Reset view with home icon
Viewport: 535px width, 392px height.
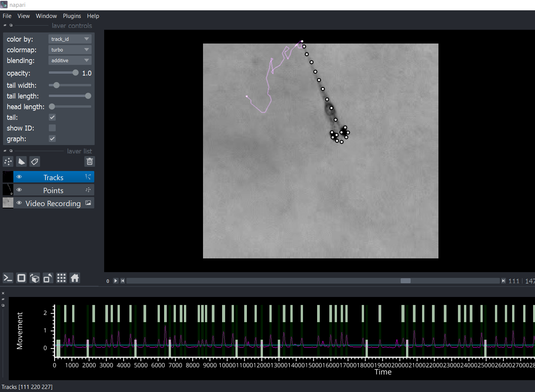click(75, 278)
